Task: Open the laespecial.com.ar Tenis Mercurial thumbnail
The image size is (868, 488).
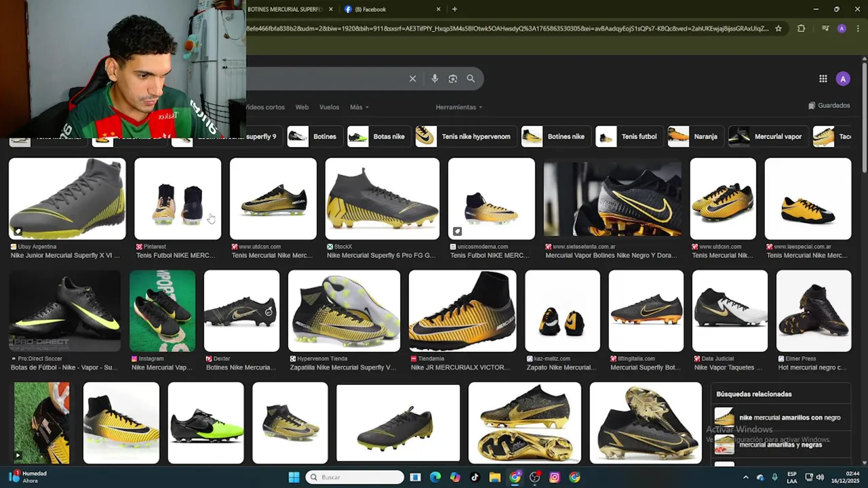Action: click(x=808, y=199)
